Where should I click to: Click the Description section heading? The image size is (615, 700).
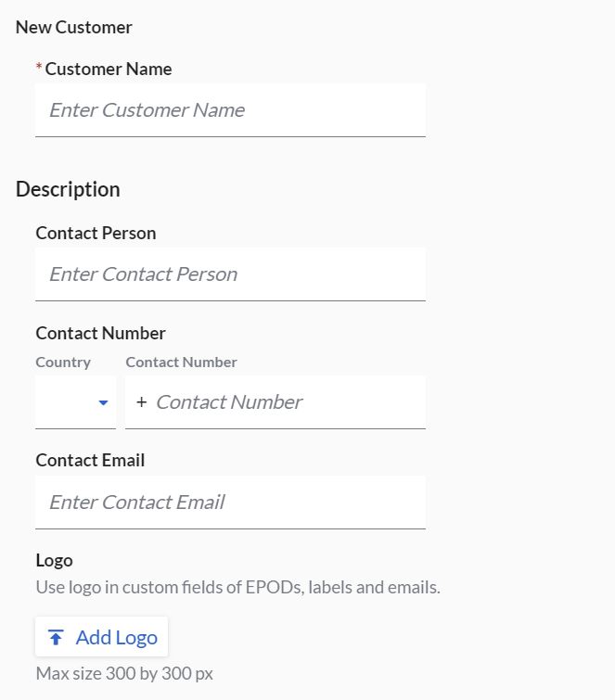[x=68, y=189]
